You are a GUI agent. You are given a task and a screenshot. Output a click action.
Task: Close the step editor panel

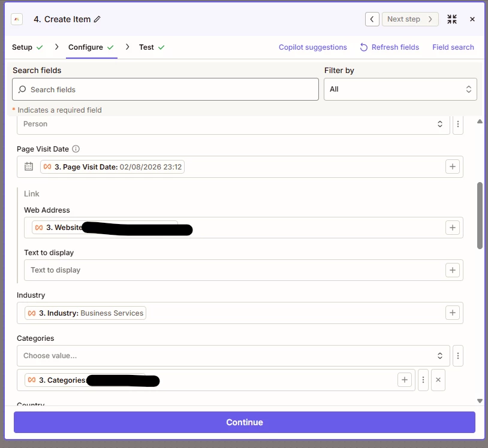click(x=472, y=19)
